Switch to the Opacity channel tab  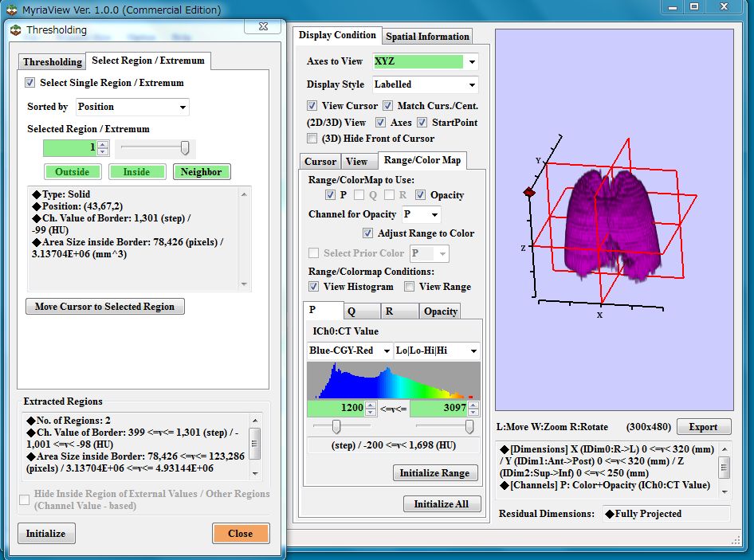click(440, 311)
